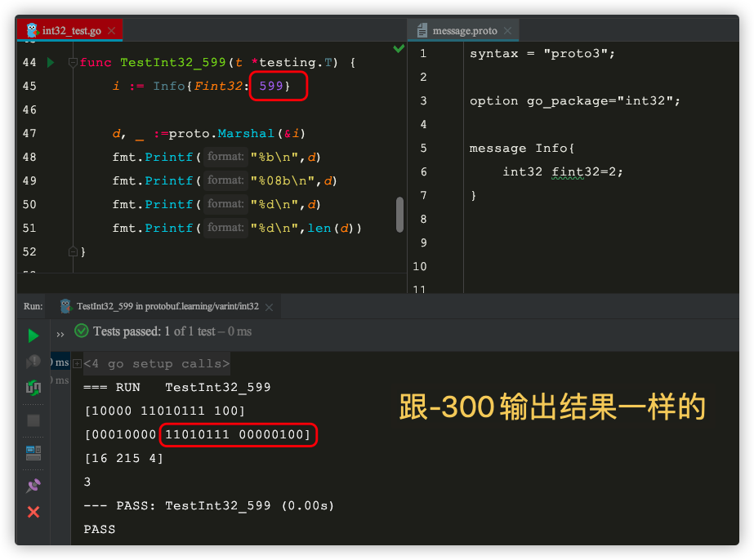This screenshot has width=754, height=560.
Task: Close the message.proto tab
Action: coord(507,31)
